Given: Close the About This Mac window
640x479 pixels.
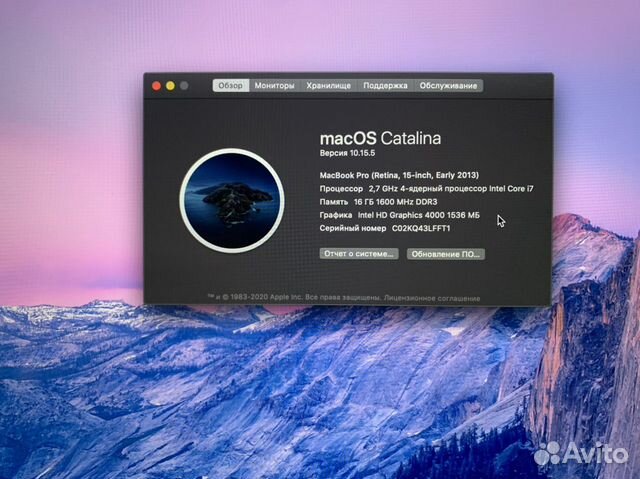Looking at the screenshot, I should coord(156,86).
